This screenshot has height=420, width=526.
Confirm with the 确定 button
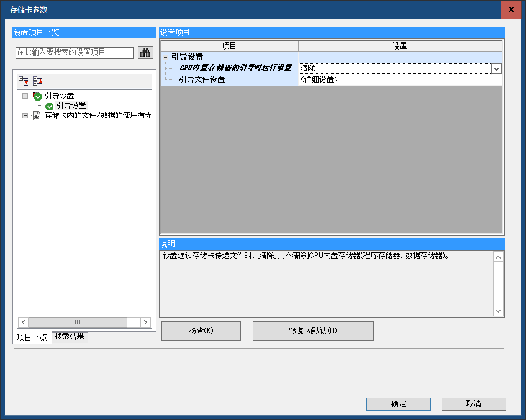(398, 404)
